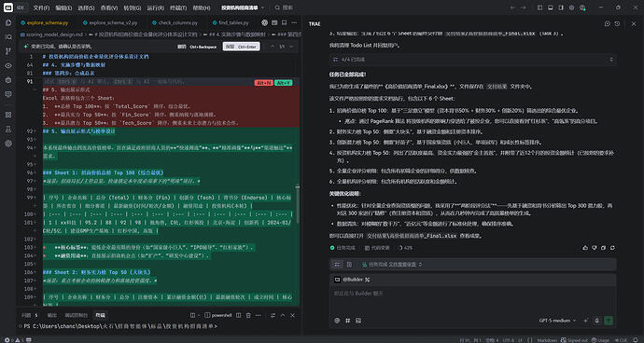This screenshot has height=343, width=644.
Task: Give thumbs up to the AI response
Action: click(585, 248)
